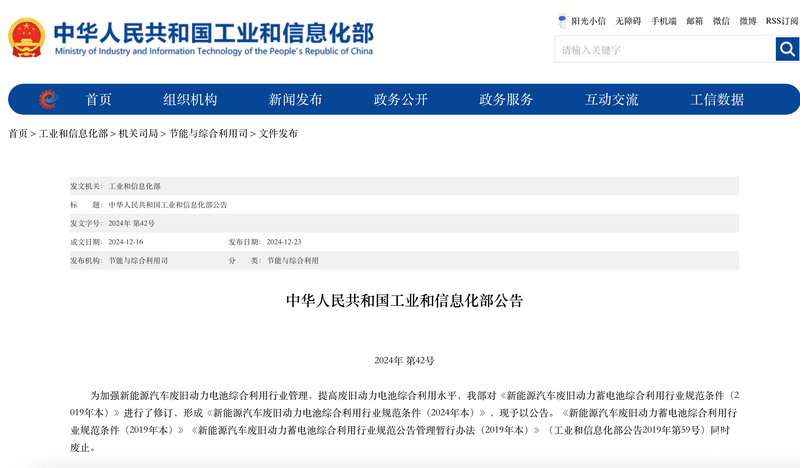Image resolution: width=800 pixels, height=468 pixels.
Task: Open the 互动交流 navigation item
Action: click(611, 100)
